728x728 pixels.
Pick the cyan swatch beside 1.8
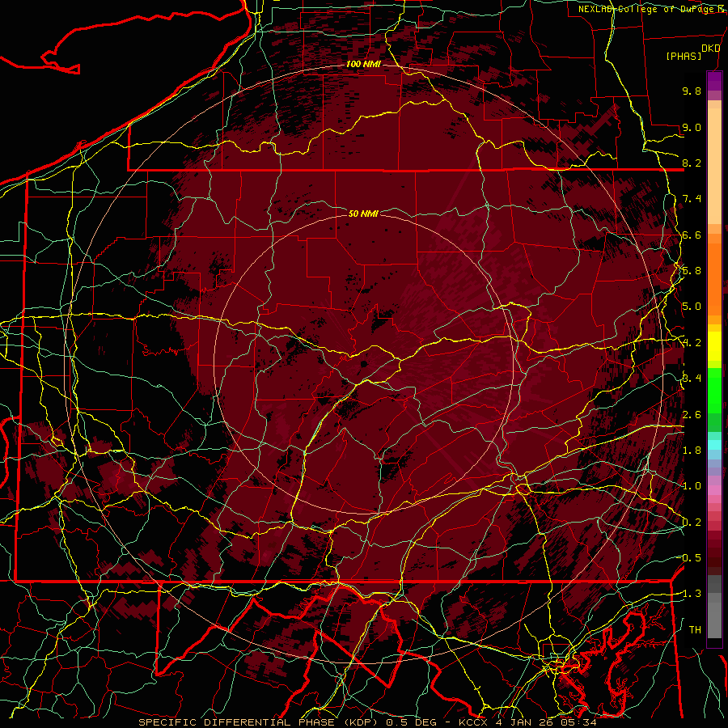714,445
